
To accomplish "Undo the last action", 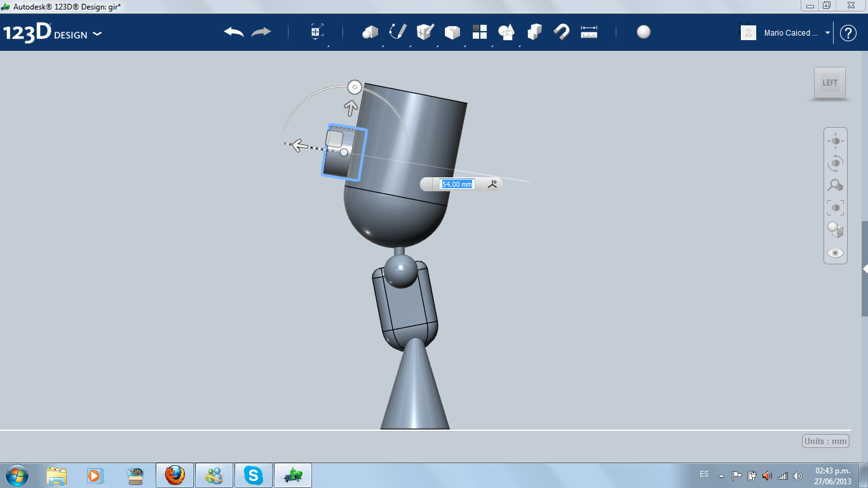I will (x=234, y=32).
